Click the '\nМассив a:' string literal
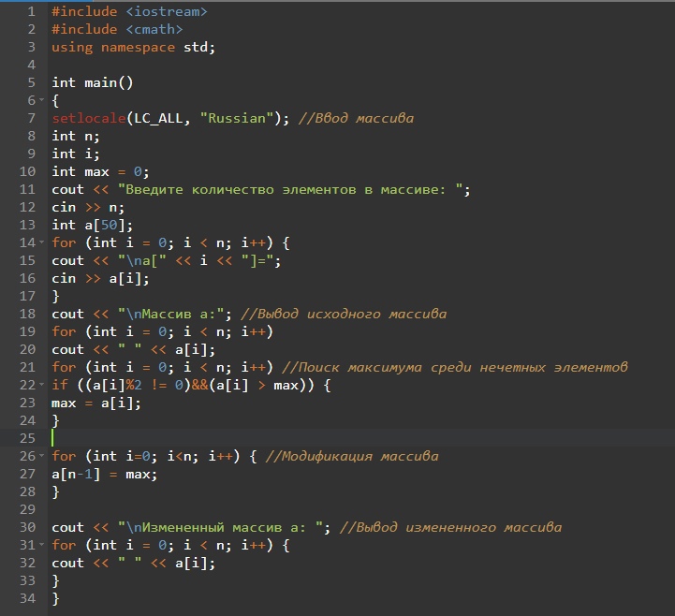The width and height of the screenshot is (675, 616). coord(170,315)
